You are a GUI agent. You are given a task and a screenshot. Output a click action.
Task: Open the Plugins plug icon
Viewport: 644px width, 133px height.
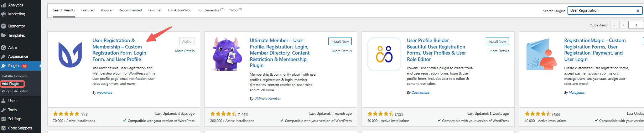4,66
